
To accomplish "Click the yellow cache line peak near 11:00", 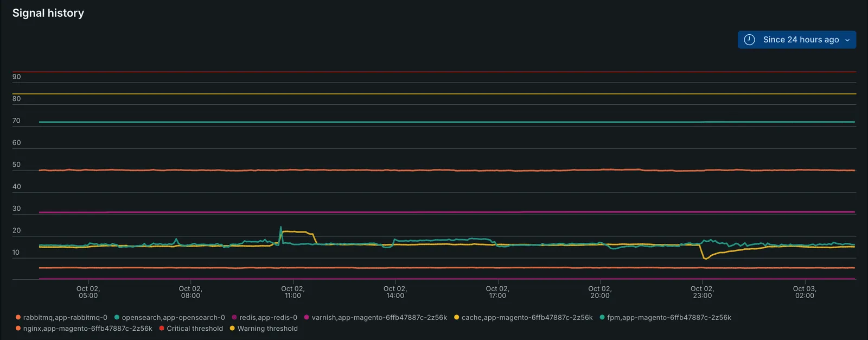I will tap(297, 232).
